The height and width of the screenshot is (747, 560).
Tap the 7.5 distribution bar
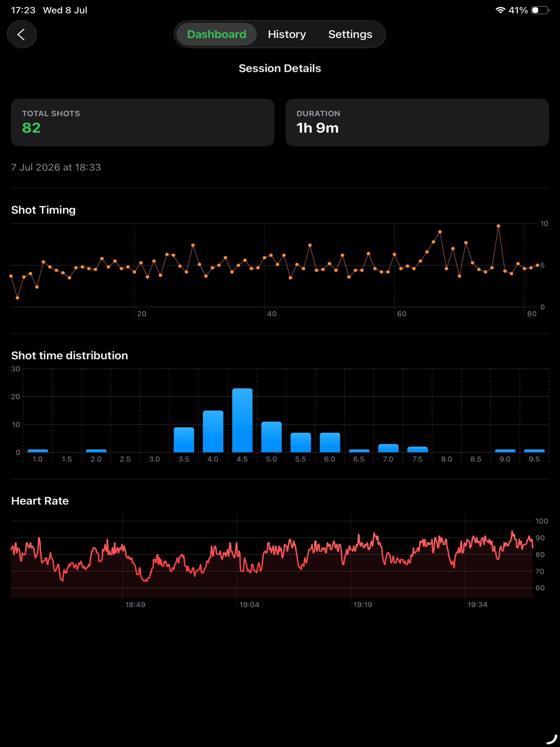(418, 450)
